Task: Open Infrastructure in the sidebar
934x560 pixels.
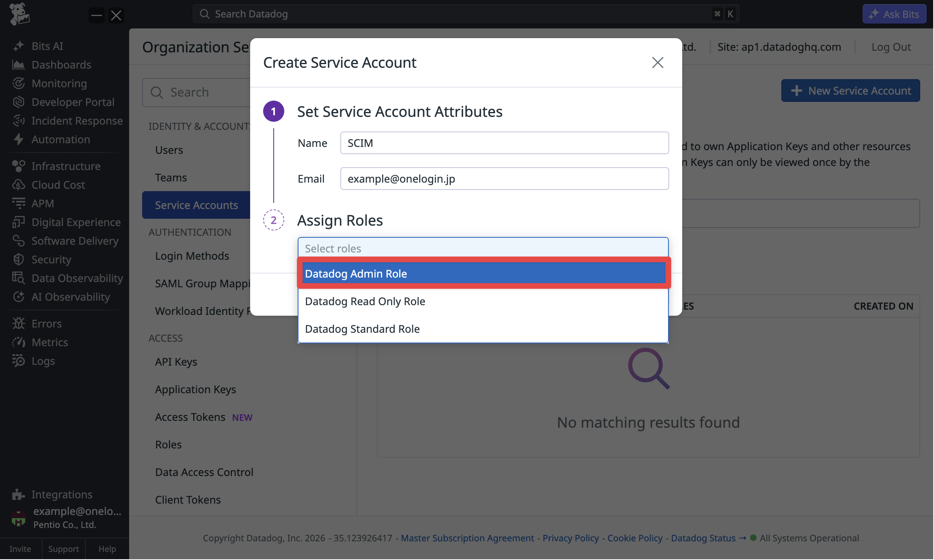Action: pyautogui.click(x=66, y=166)
